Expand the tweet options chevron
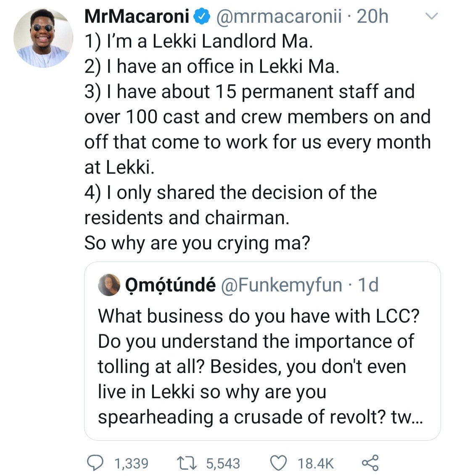454x476 pixels. tap(432, 17)
